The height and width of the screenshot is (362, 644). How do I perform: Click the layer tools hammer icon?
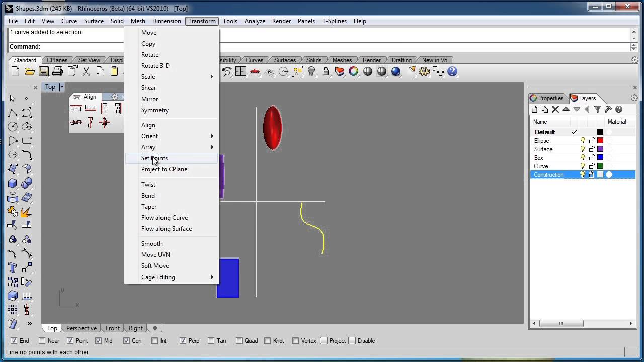tap(608, 109)
